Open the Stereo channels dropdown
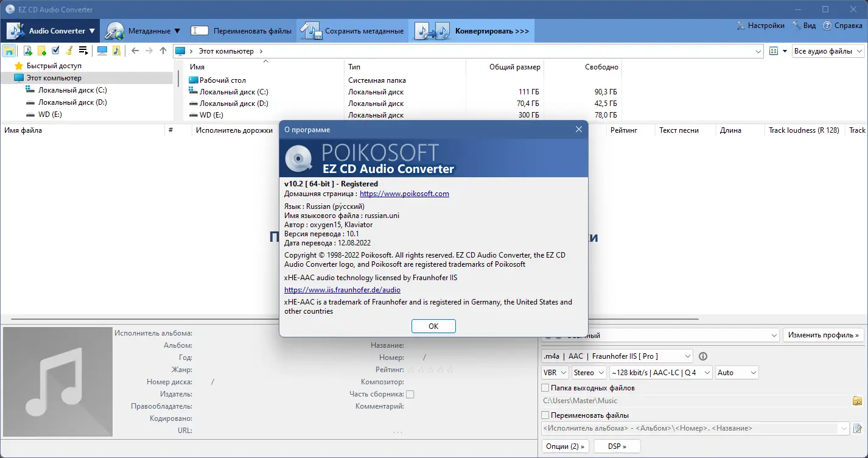The image size is (868, 458). (x=589, y=372)
